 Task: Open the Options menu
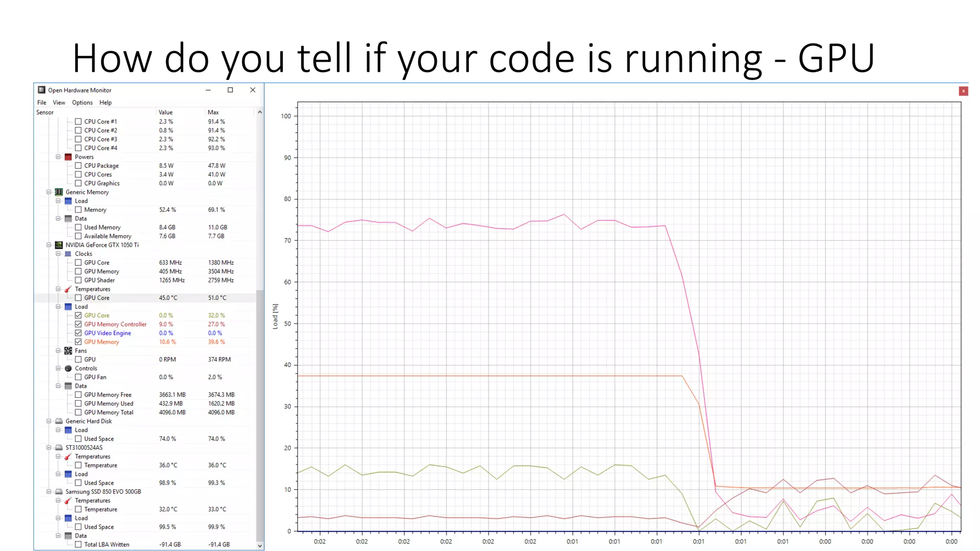(x=82, y=102)
